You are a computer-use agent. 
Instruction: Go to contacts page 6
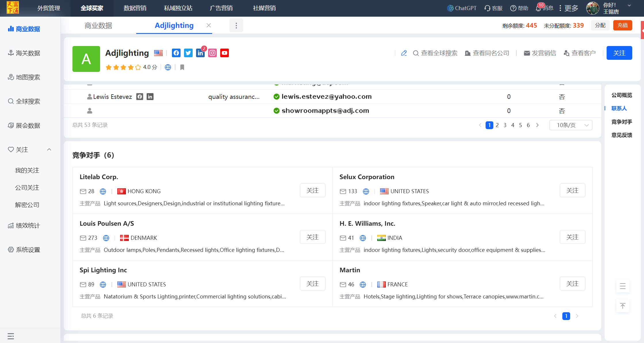pyautogui.click(x=528, y=125)
